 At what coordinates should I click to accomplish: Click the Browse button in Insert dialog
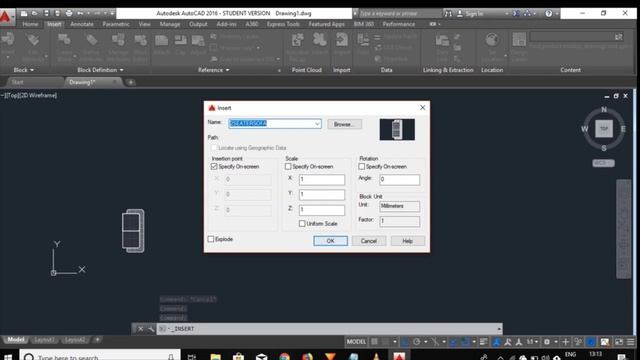pyautogui.click(x=344, y=124)
